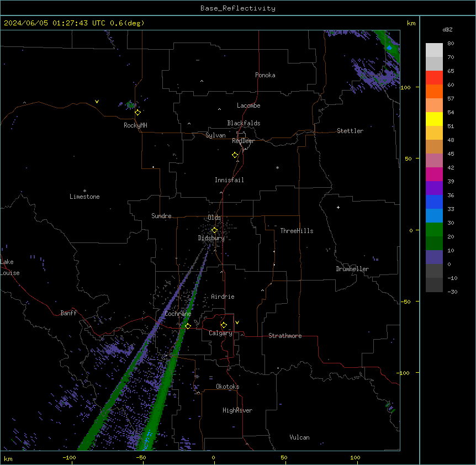The width and height of the screenshot is (476, 465).
Task: Click the Limestone label
Action: pos(84,197)
